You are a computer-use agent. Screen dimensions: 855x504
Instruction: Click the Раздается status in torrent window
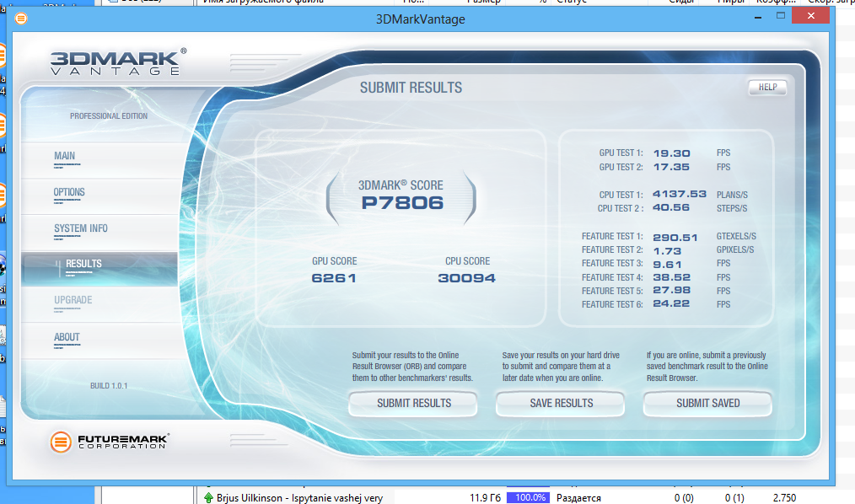click(x=578, y=497)
